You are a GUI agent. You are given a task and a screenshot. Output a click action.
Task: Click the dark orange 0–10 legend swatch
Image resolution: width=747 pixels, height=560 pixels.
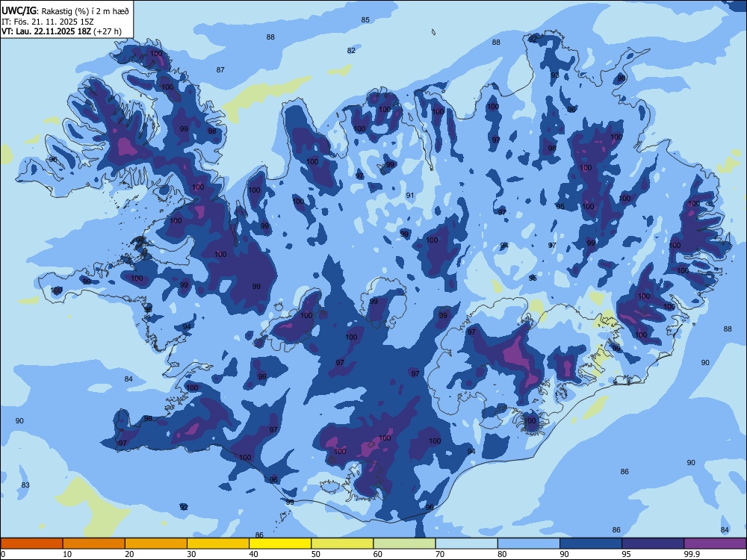[x=31, y=544]
